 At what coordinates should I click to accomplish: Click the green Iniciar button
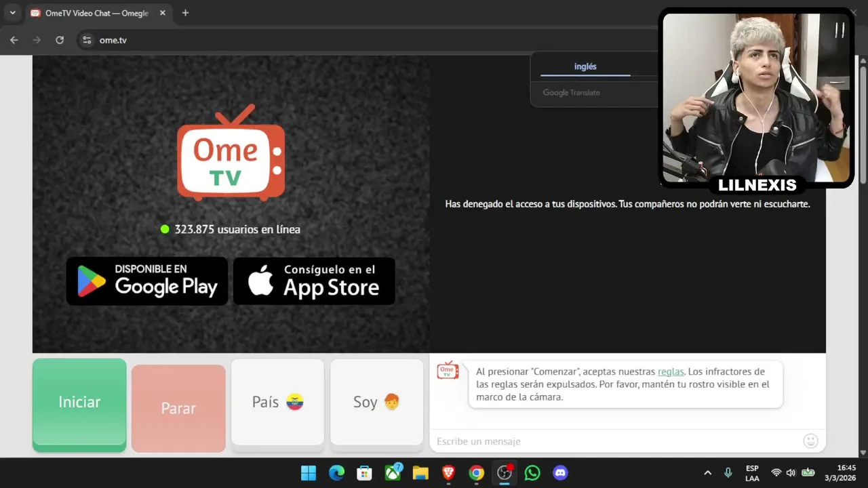[79, 405]
